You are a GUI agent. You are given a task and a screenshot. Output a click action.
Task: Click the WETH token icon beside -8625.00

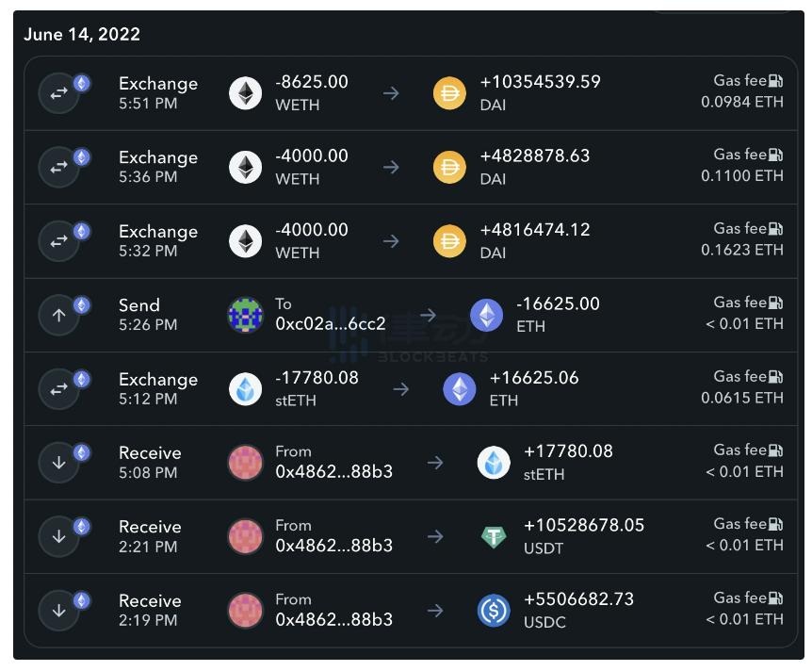pyautogui.click(x=246, y=93)
